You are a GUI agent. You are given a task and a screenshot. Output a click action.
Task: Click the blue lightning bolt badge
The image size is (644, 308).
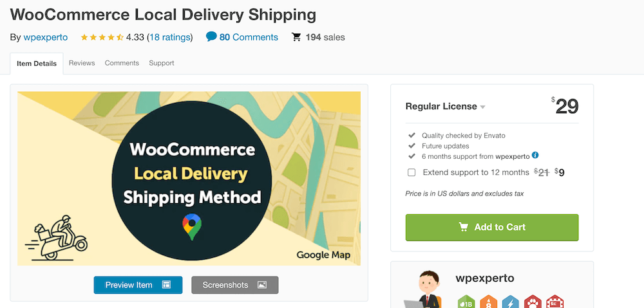pyautogui.click(x=511, y=303)
